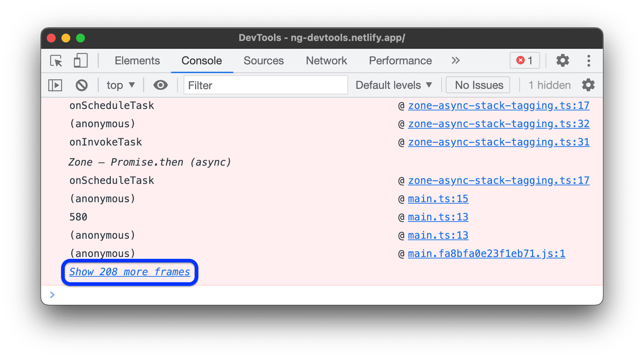Toggle the device toolbar icon
This screenshot has height=359, width=644.
(80, 61)
